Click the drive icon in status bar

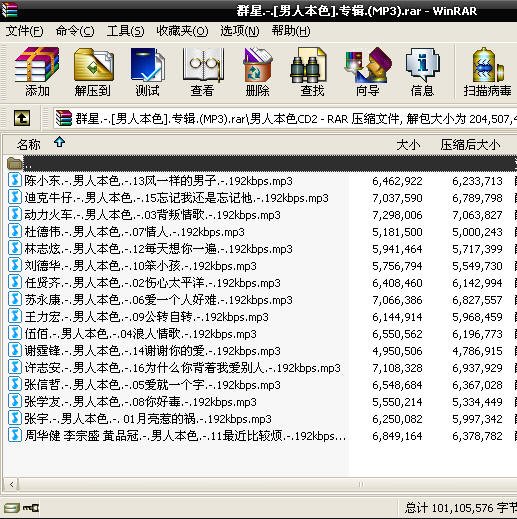coord(11,508)
